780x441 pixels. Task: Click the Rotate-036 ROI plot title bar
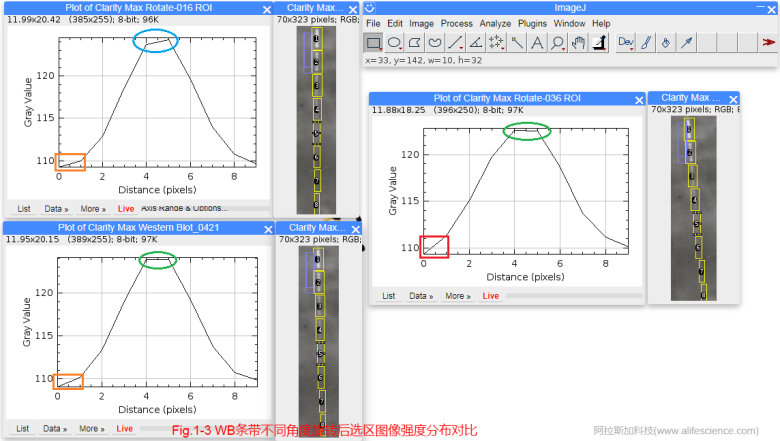click(x=500, y=98)
